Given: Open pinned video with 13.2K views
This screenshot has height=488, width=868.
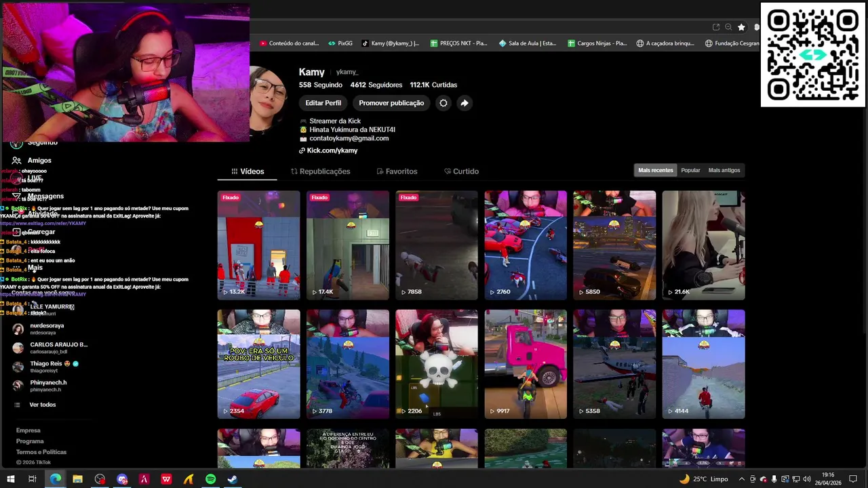Looking at the screenshot, I should pos(258,245).
